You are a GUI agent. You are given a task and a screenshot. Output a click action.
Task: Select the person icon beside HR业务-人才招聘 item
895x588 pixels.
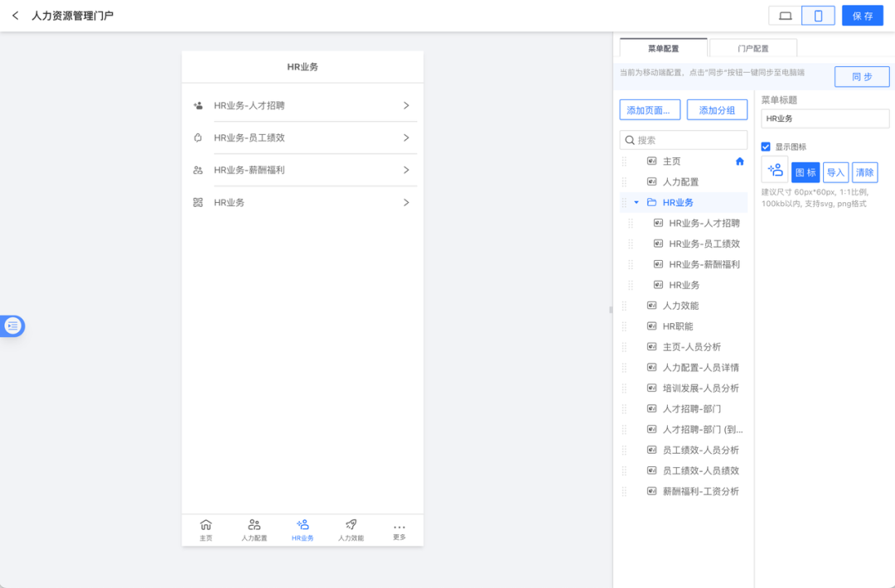(x=197, y=105)
